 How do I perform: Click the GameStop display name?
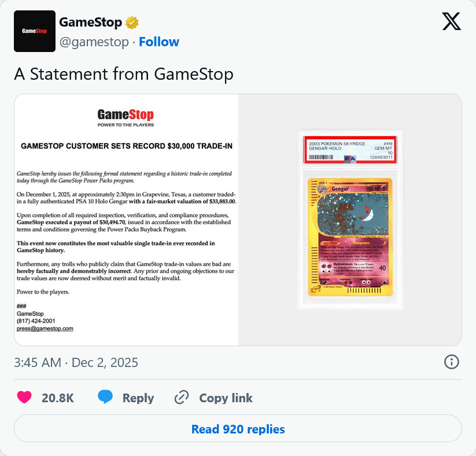click(90, 23)
